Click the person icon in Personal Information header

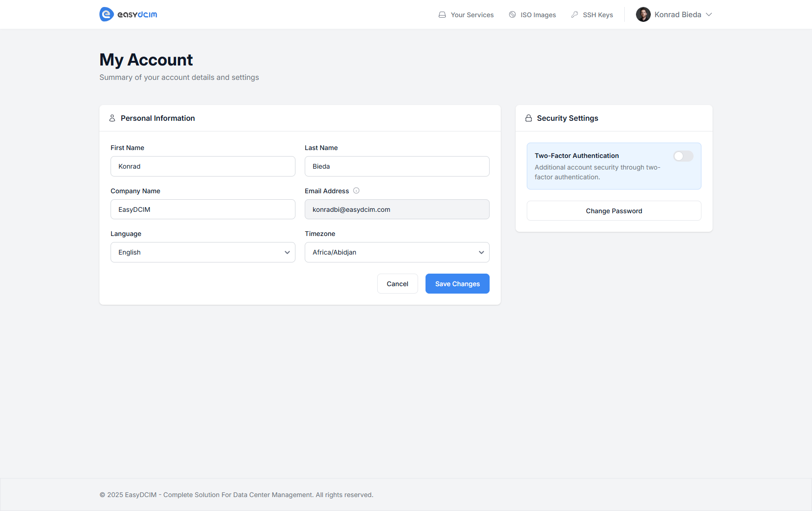tap(111, 118)
